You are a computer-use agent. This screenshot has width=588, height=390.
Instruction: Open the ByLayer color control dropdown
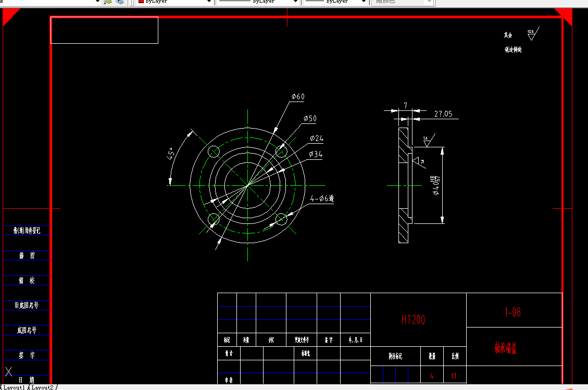209,2
